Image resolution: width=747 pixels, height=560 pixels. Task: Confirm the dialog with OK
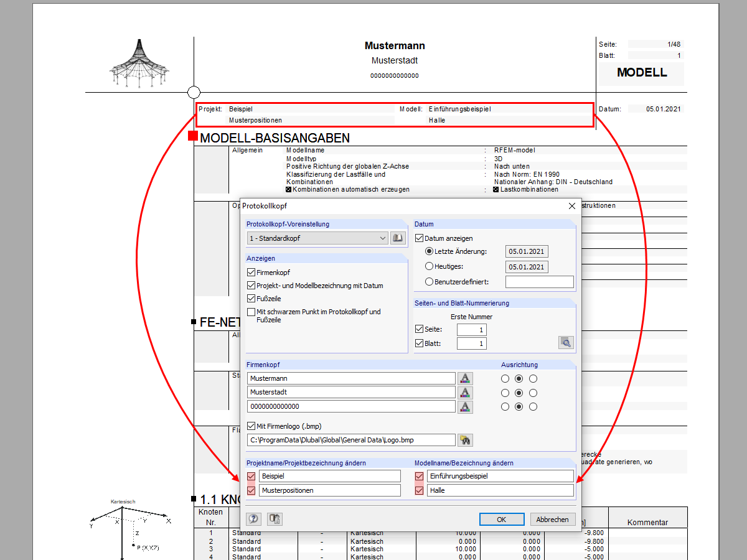click(x=502, y=519)
